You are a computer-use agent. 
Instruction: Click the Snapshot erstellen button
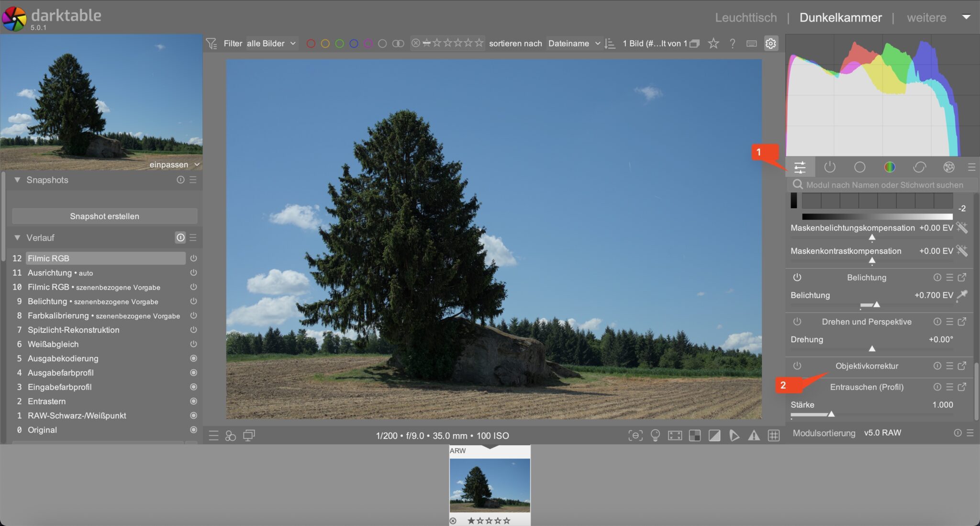click(x=104, y=216)
